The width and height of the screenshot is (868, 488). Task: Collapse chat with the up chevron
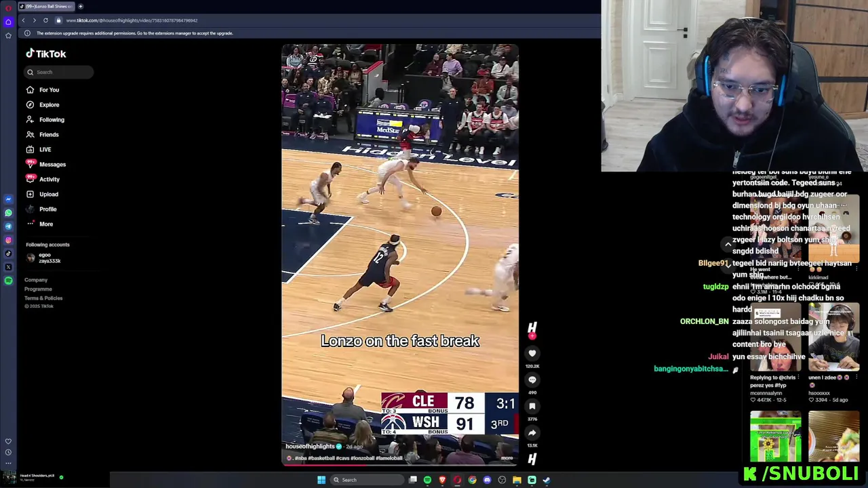pos(728,245)
